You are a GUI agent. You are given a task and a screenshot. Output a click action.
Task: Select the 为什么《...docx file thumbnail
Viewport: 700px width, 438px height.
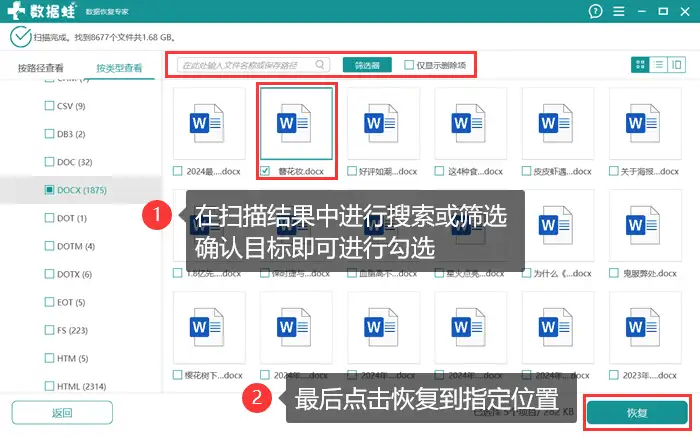tap(558, 225)
